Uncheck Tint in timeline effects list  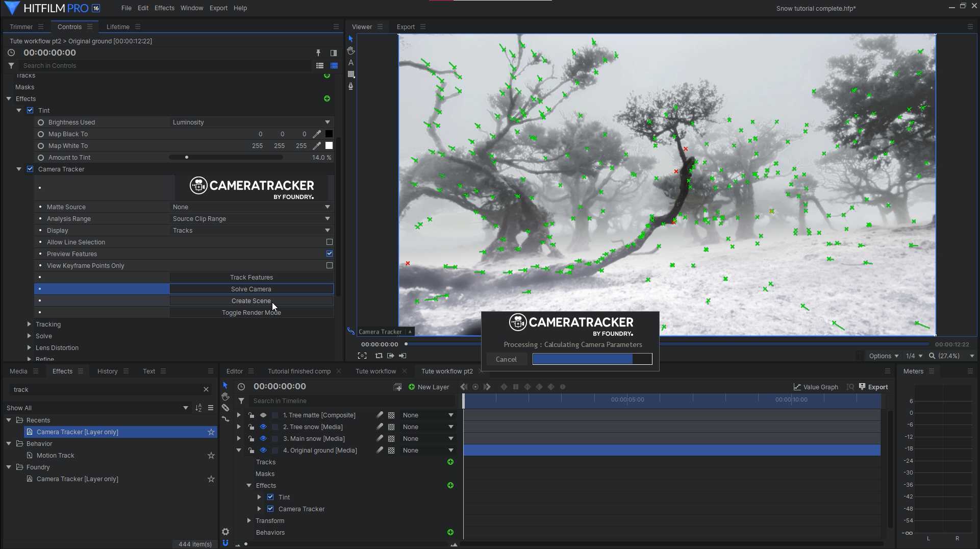point(270,497)
